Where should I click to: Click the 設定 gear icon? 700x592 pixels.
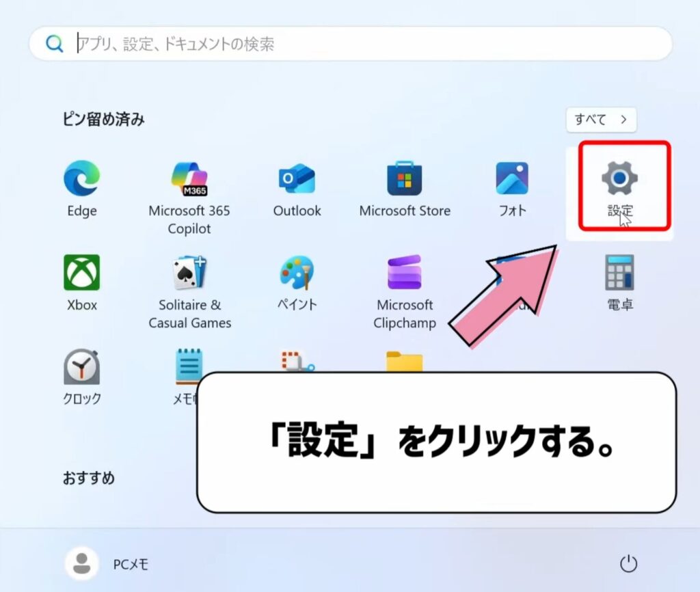pyautogui.click(x=619, y=178)
